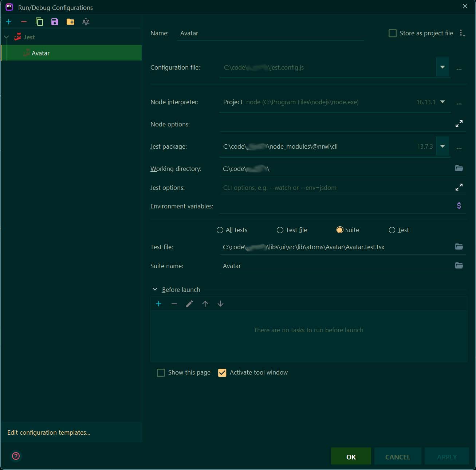This screenshot has height=470, width=476.
Task: Browse for Working directory folder icon
Action: 459,168
